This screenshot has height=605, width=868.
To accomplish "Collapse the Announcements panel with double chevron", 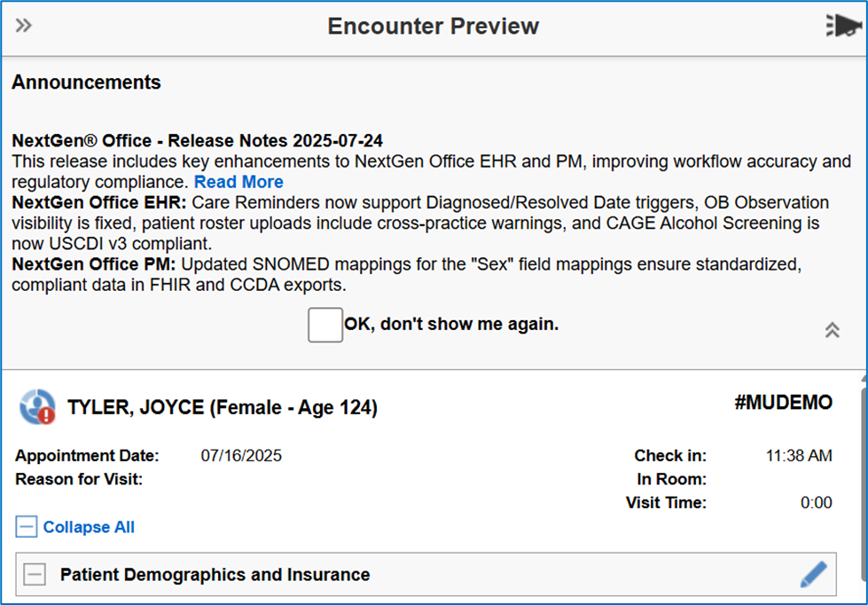I will click(832, 330).
